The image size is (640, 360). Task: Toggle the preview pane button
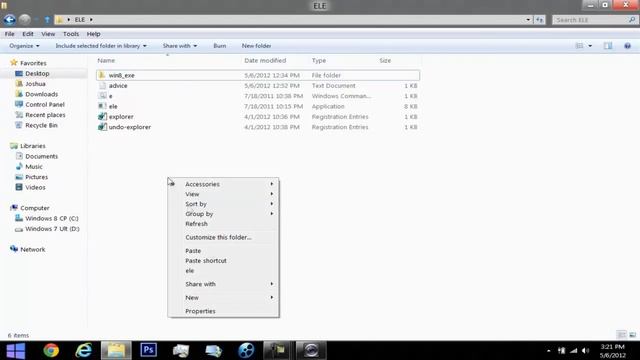tap(608, 46)
